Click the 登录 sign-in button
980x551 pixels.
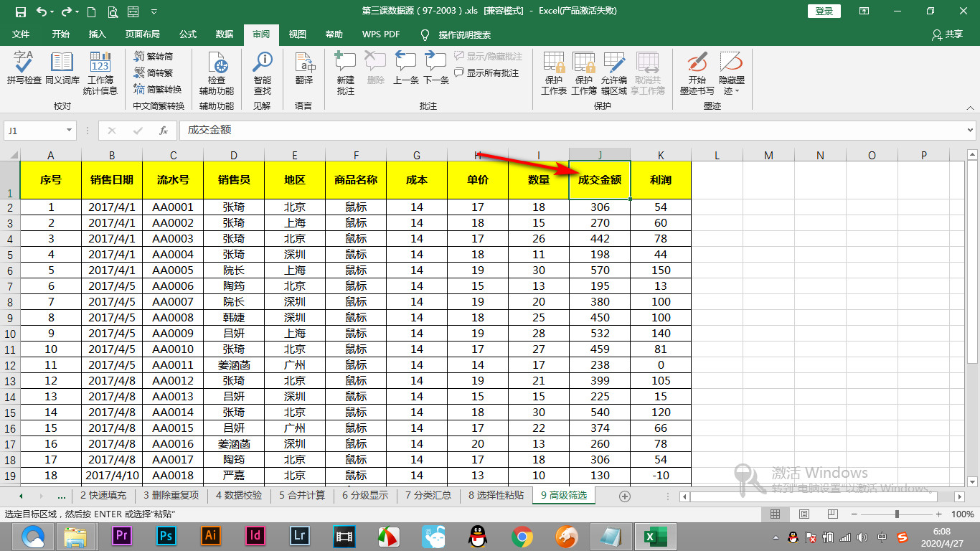coord(823,11)
